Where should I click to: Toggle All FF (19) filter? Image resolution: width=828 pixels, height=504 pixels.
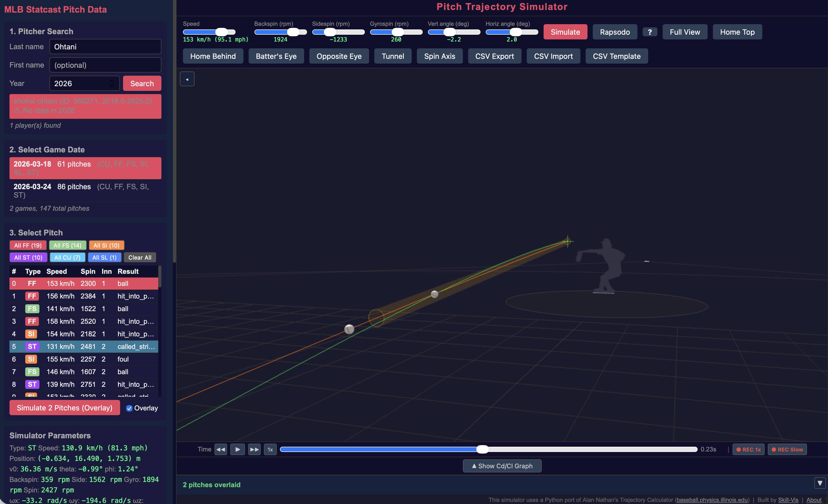28,245
